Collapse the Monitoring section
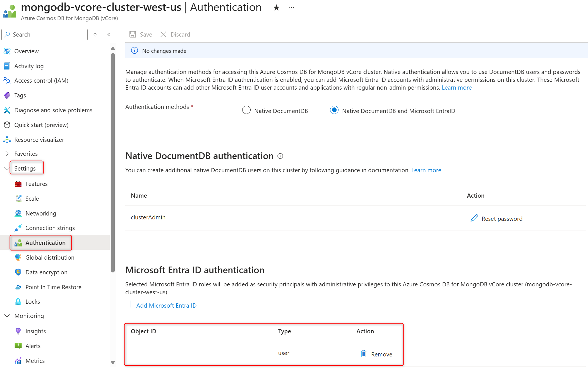588x369 pixels. click(7, 316)
